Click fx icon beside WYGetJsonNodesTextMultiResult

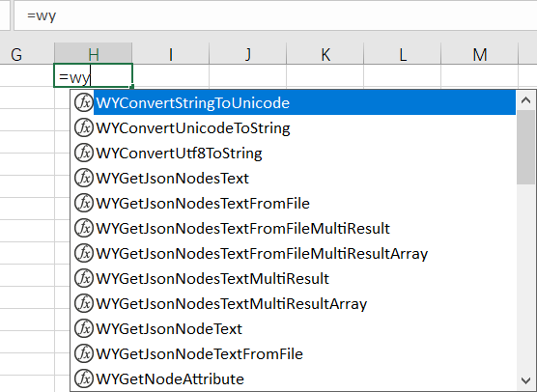coord(84,278)
